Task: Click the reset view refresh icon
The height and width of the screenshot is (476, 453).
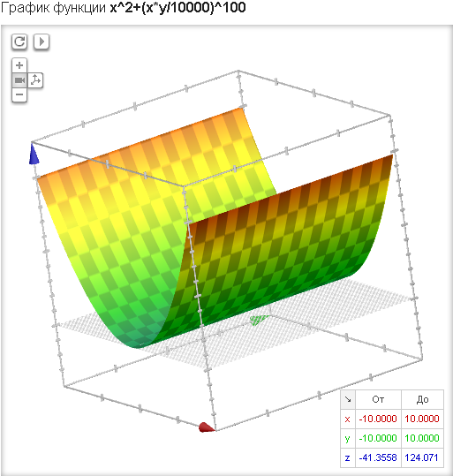Action: click(19, 42)
